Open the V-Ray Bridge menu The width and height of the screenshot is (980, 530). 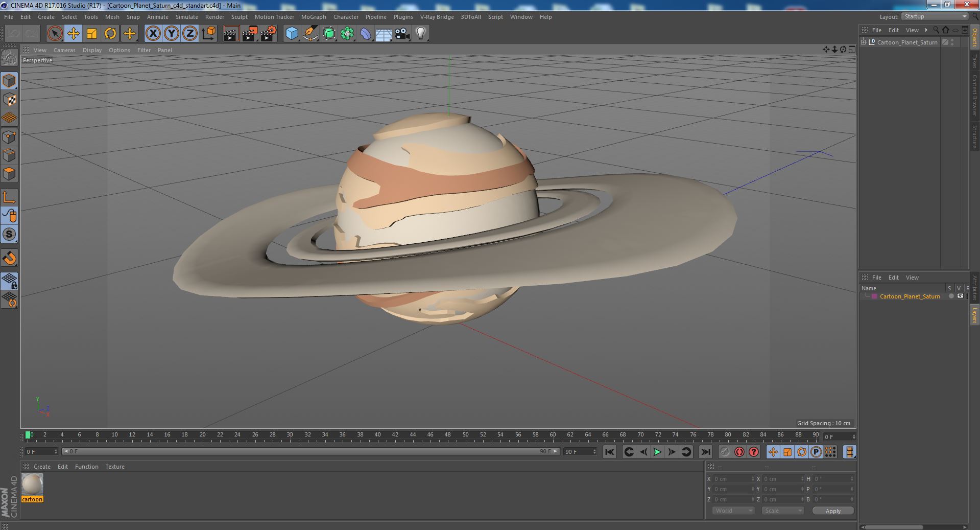pyautogui.click(x=437, y=17)
